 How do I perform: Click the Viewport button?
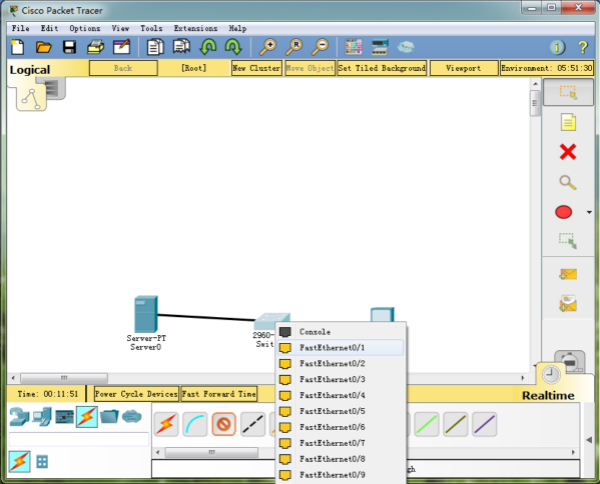pyautogui.click(x=464, y=68)
